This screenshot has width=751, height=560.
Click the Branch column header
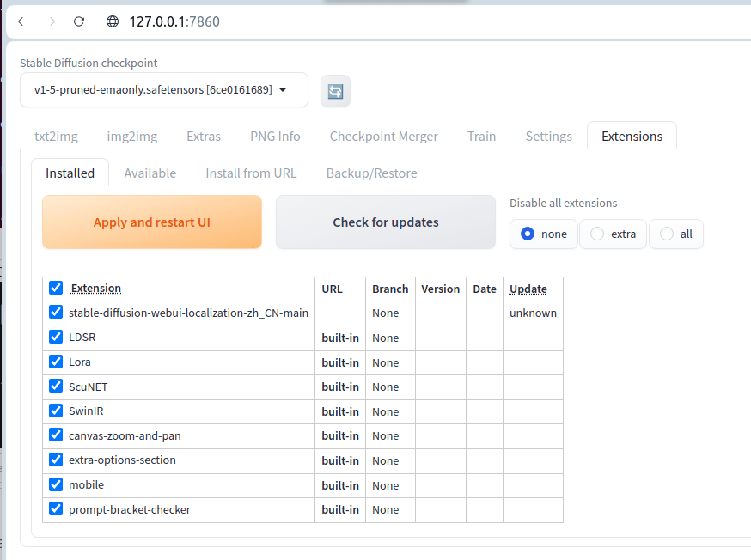[390, 289]
